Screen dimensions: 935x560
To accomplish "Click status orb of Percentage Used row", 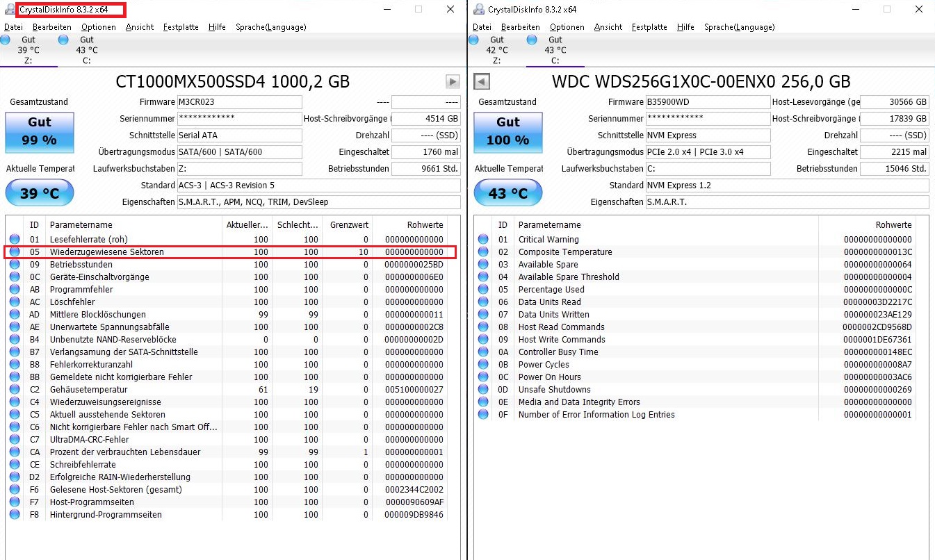I will 483,290.
